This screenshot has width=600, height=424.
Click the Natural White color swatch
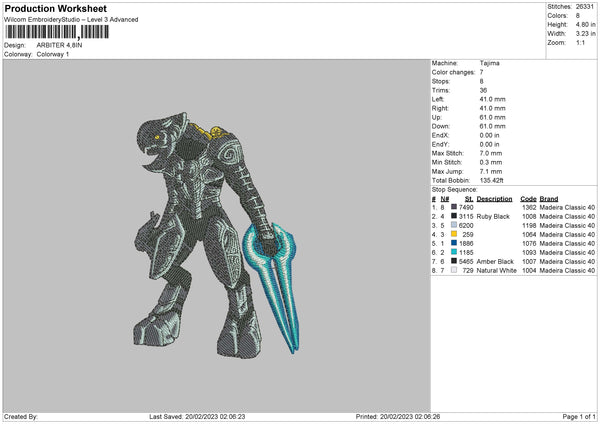tap(454, 270)
